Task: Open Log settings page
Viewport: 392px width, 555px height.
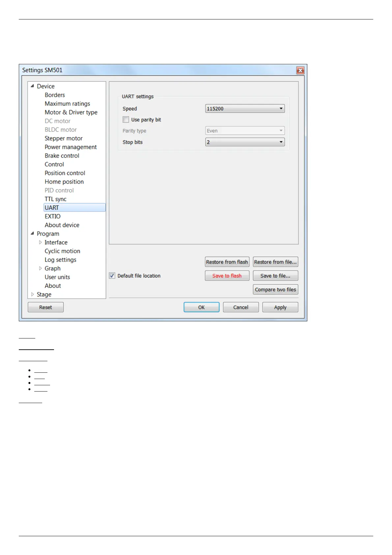Action: pos(60,260)
